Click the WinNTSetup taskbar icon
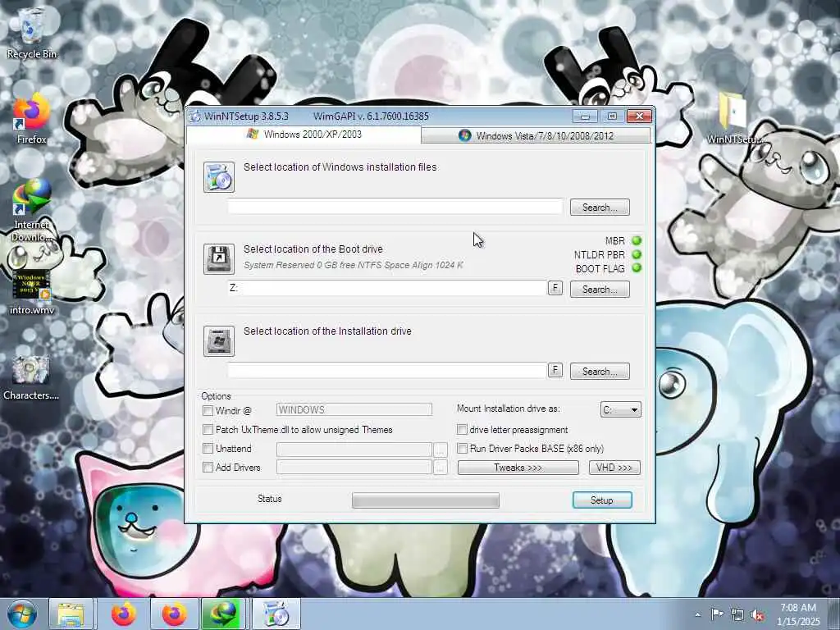The width and height of the screenshot is (840, 630). coord(276,614)
